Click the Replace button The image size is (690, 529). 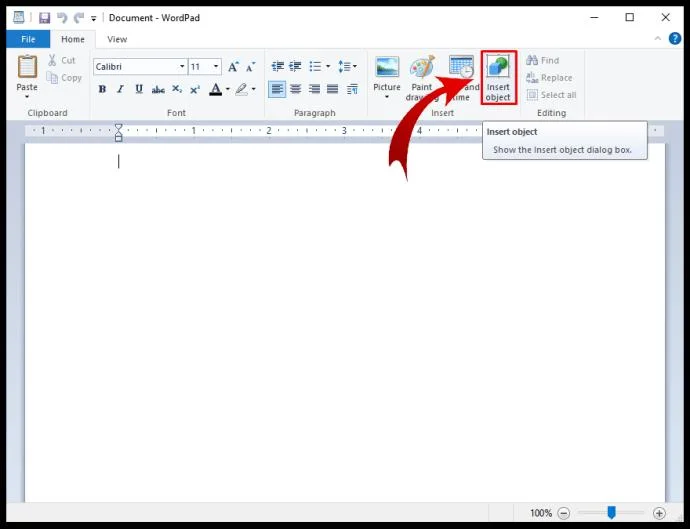(x=549, y=78)
